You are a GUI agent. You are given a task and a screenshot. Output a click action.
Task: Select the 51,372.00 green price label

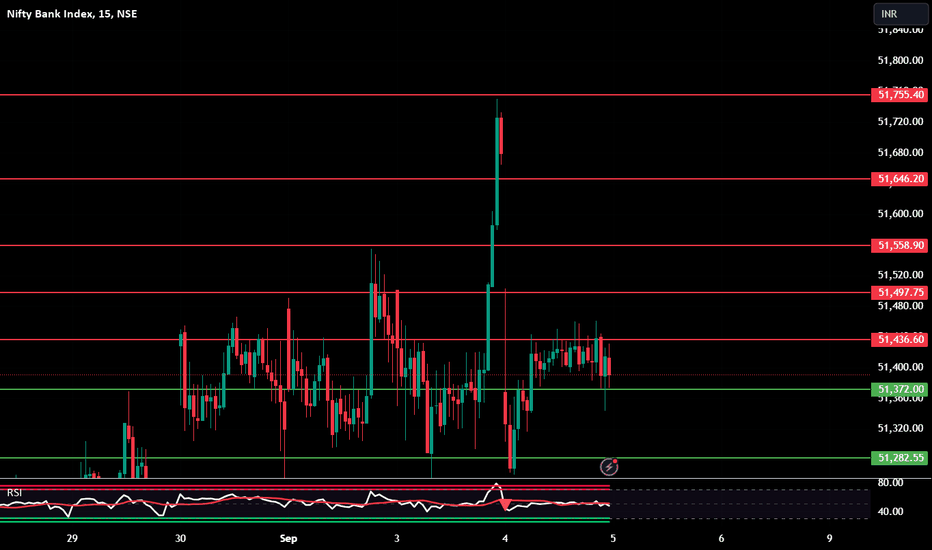[x=899, y=389]
